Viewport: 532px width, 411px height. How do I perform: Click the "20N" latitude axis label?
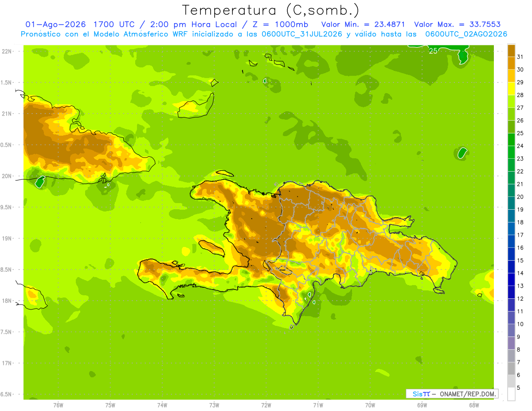(x=7, y=176)
